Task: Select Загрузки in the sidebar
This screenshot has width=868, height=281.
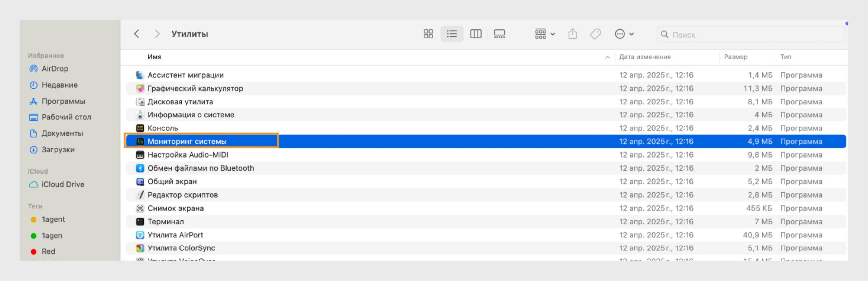Action: click(x=58, y=150)
